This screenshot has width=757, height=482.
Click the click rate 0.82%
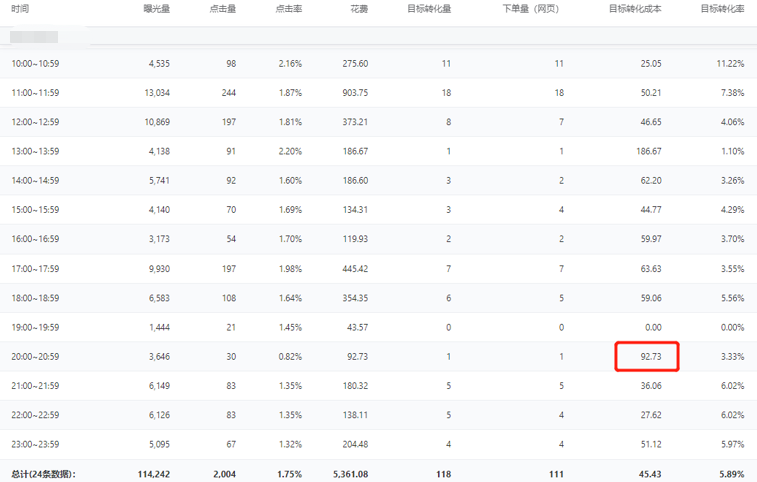pos(290,356)
